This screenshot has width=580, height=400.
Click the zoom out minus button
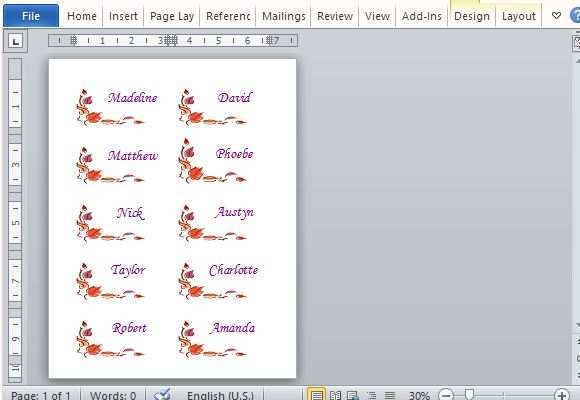[446, 395]
